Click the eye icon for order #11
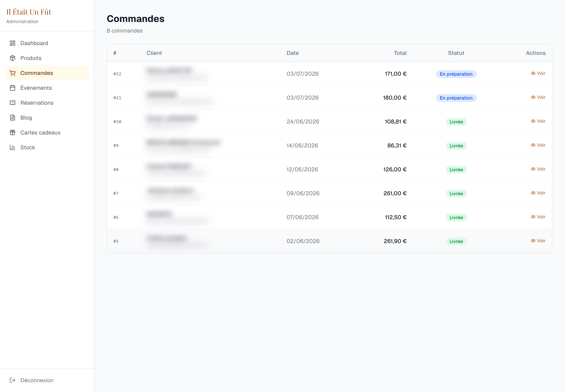The image size is (565, 392). [x=533, y=97]
